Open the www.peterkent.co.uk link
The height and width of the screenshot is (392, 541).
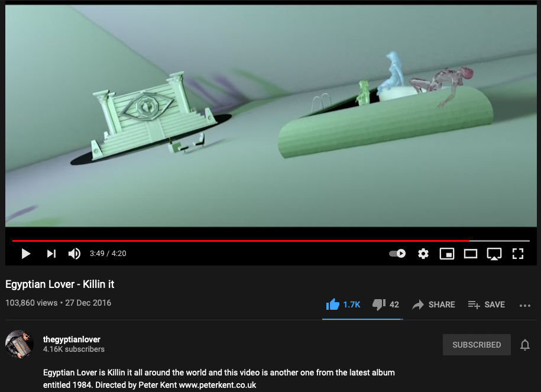[218, 385]
